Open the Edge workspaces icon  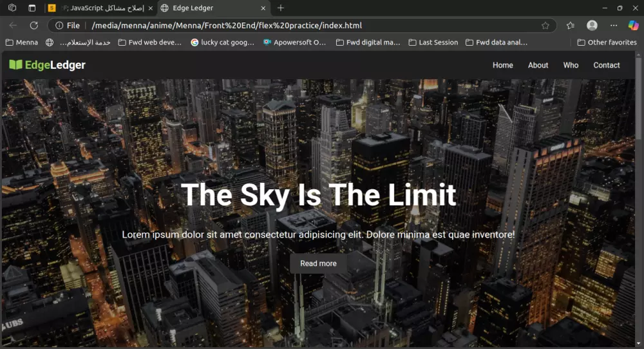pos(12,8)
